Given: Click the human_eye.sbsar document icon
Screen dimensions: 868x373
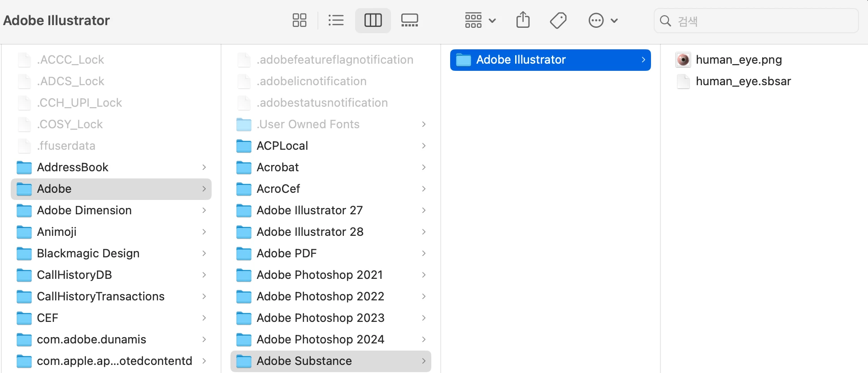Looking at the screenshot, I should pos(683,81).
